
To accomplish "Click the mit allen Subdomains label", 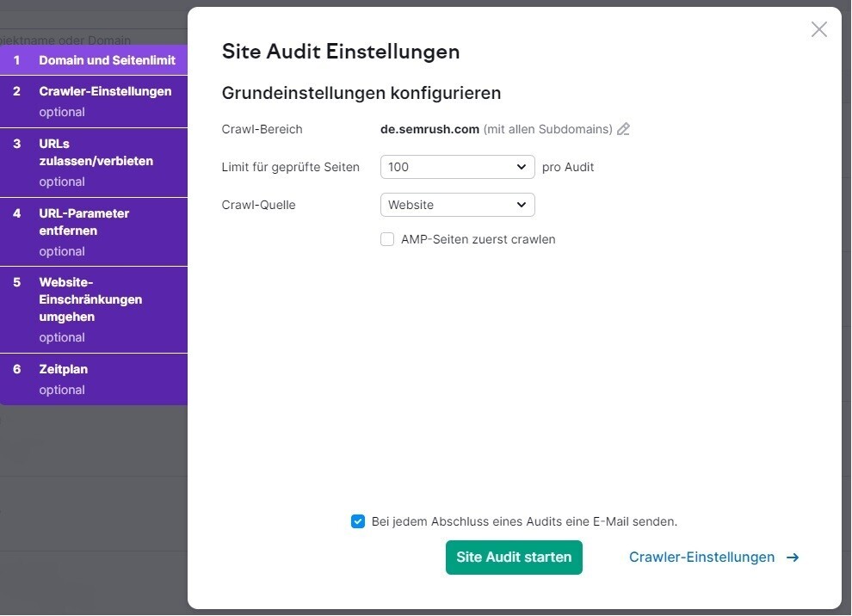I will click(548, 129).
